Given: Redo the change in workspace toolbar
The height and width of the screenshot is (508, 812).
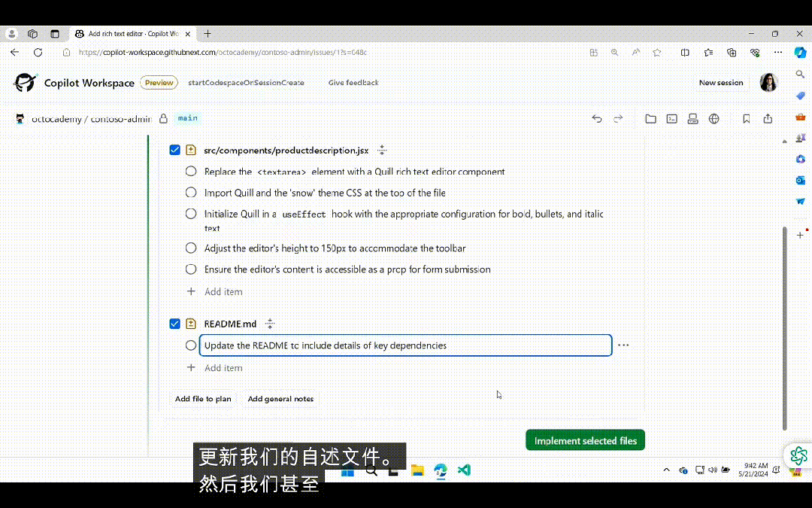Looking at the screenshot, I should tap(618, 119).
